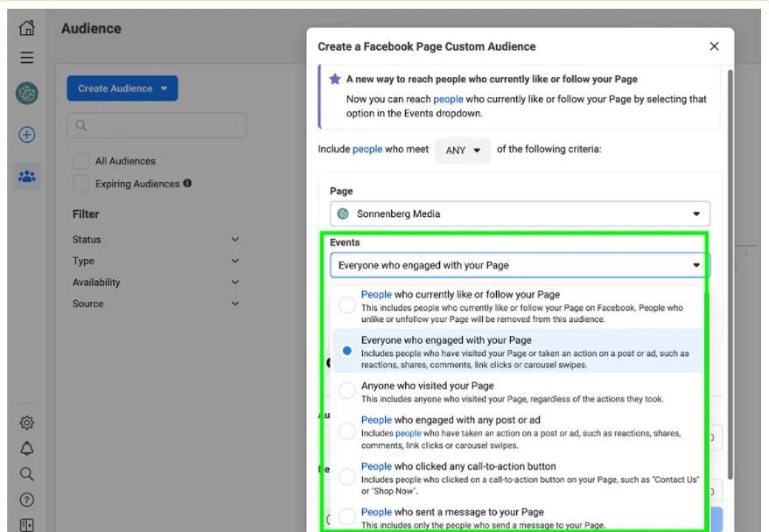Open the Events dropdown selector
This screenshot has width=769, height=532.
click(x=520, y=265)
